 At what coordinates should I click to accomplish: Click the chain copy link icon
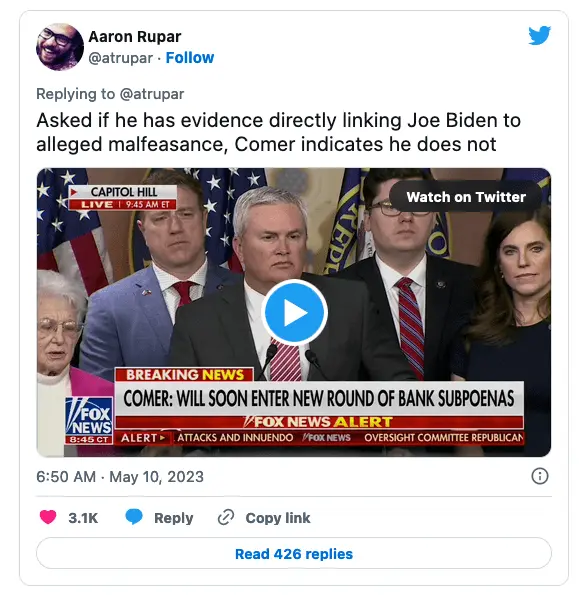click(226, 518)
